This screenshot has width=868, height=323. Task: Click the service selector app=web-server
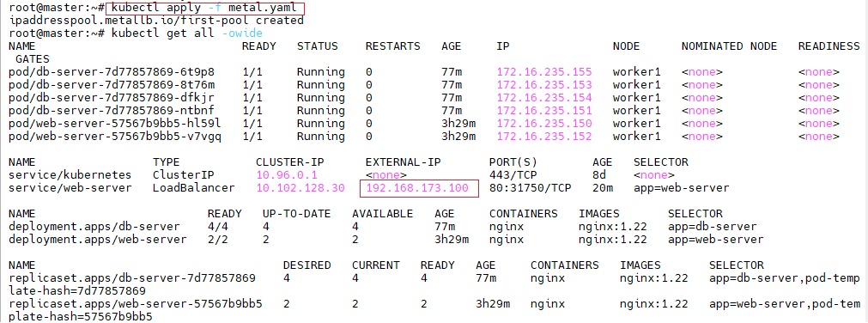(682, 188)
